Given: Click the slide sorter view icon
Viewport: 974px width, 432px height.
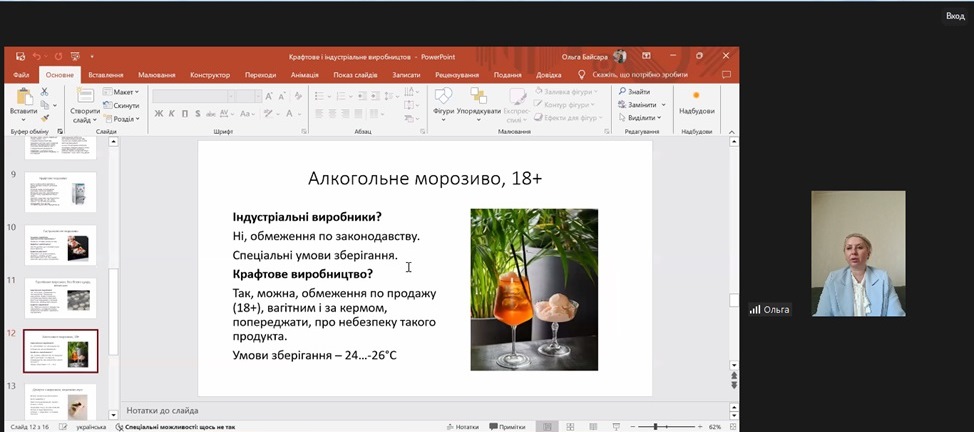Looking at the screenshot, I should (x=569, y=427).
